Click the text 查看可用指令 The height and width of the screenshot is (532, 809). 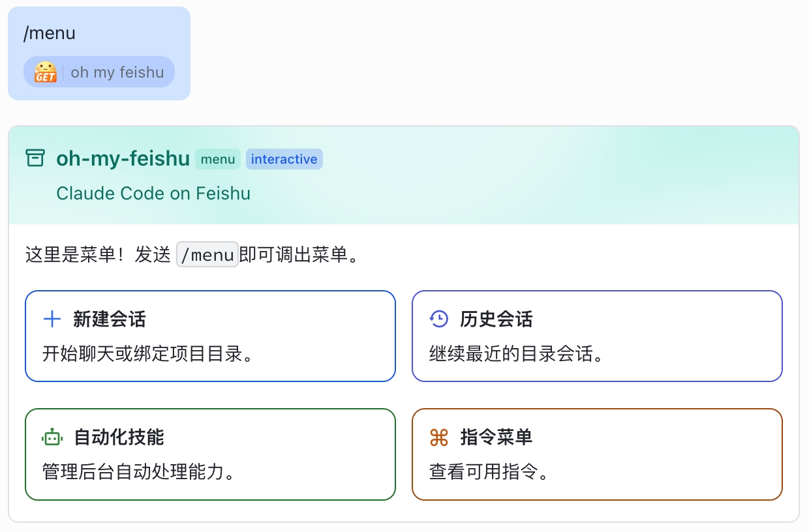(x=490, y=472)
